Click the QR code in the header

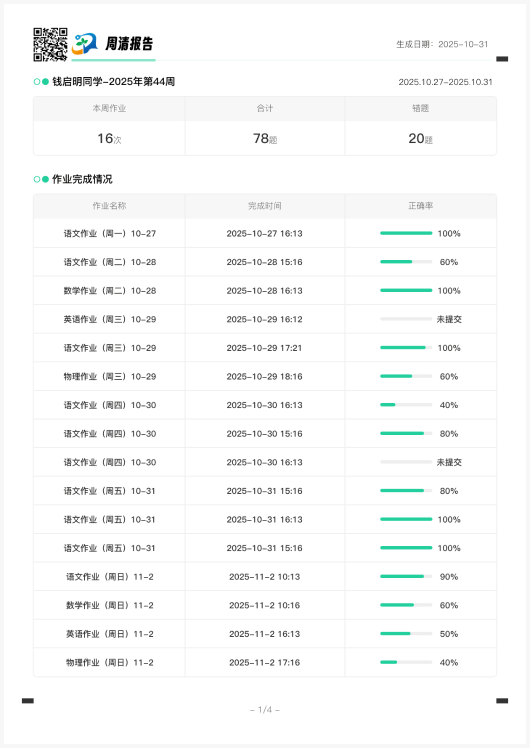click(50, 44)
